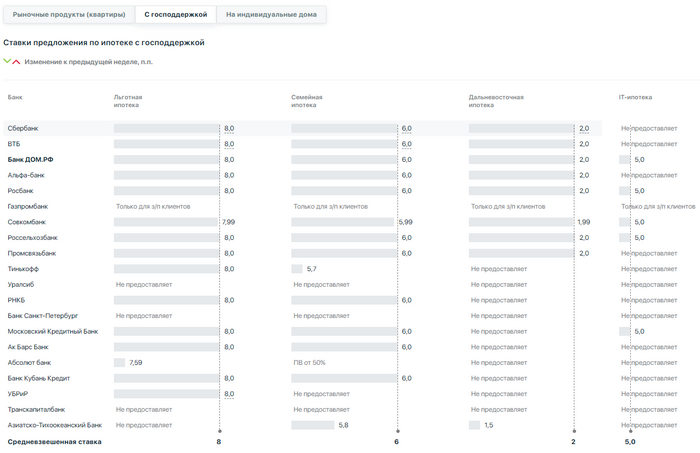The image size is (700, 453).
Task: Click 'Банк Санкт-Петербург' row label
Action: pos(43,316)
